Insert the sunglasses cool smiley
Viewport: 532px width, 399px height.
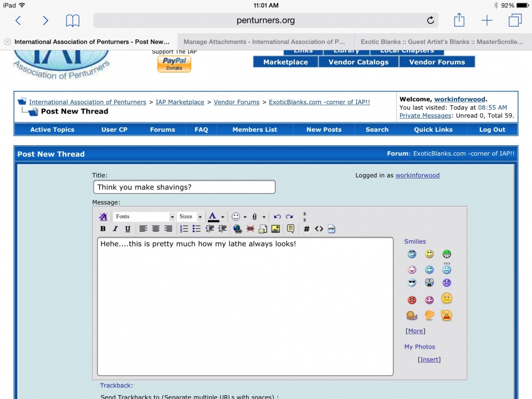tap(412, 283)
